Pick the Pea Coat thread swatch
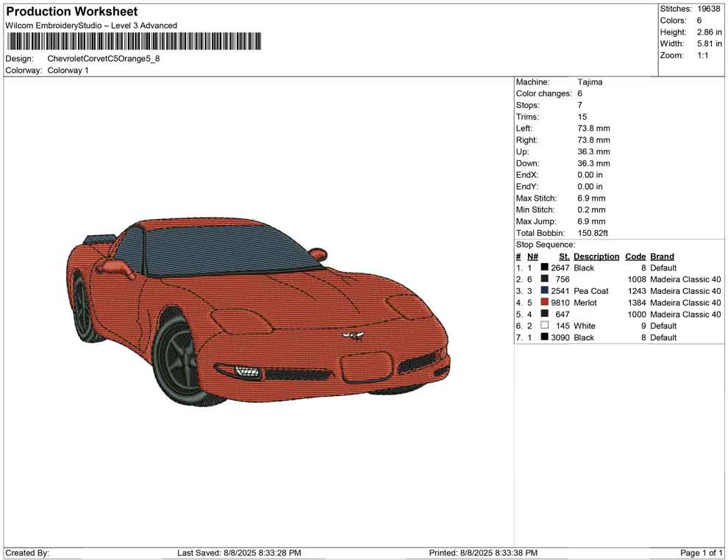The height and width of the screenshot is (560, 728). pyautogui.click(x=545, y=291)
